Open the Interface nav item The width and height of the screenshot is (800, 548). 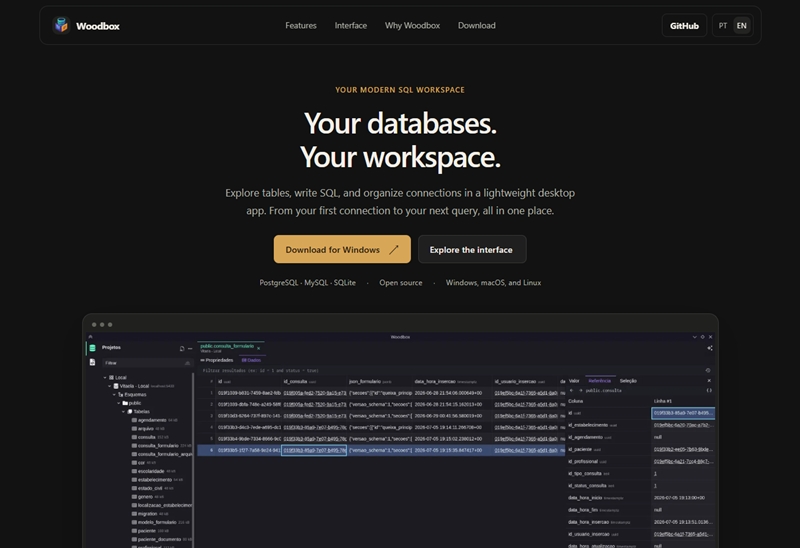tap(351, 26)
